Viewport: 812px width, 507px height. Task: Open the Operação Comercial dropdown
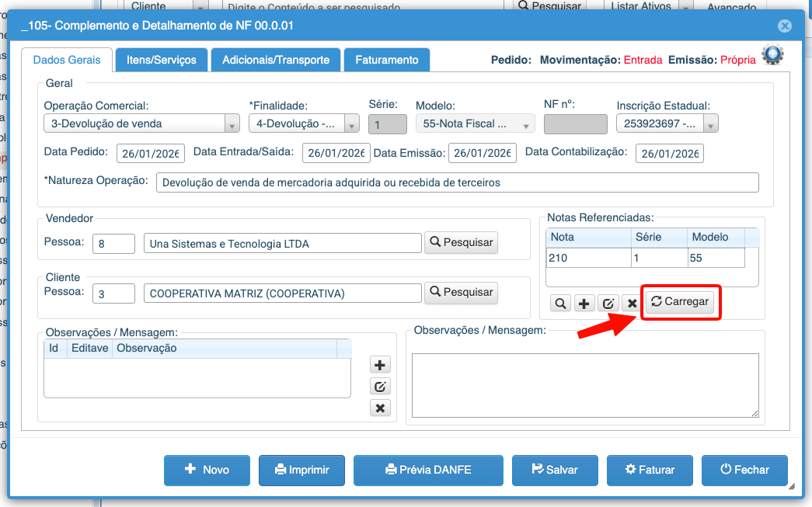click(232, 124)
